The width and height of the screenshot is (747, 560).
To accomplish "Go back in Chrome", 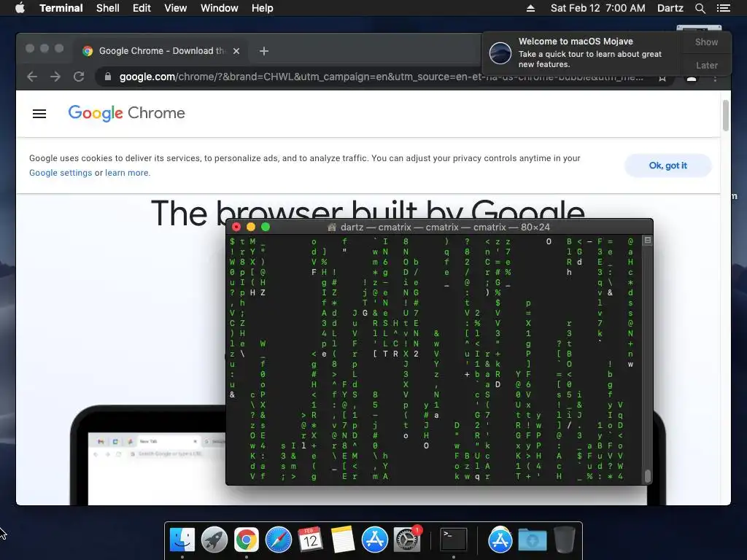I will tap(32, 77).
